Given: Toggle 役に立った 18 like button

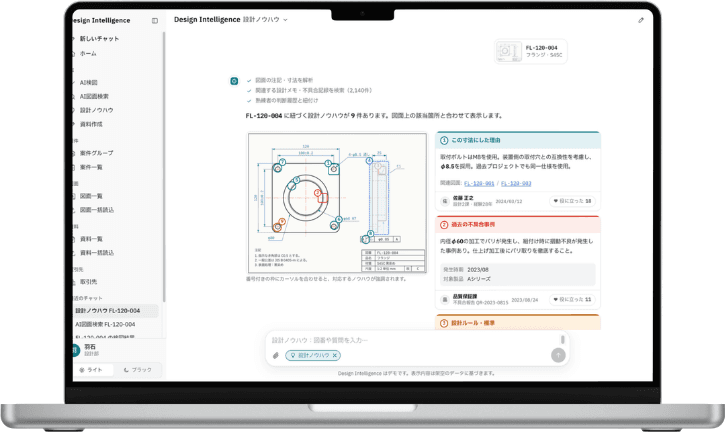Looking at the screenshot, I should pyautogui.click(x=572, y=201).
